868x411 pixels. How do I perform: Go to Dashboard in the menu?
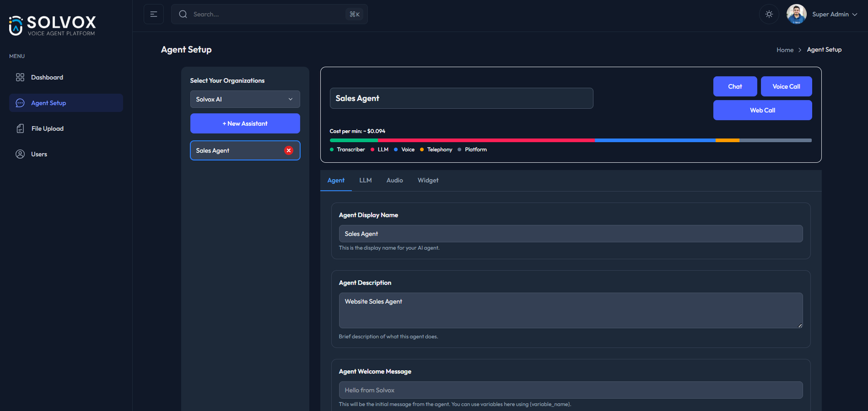click(66, 78)
